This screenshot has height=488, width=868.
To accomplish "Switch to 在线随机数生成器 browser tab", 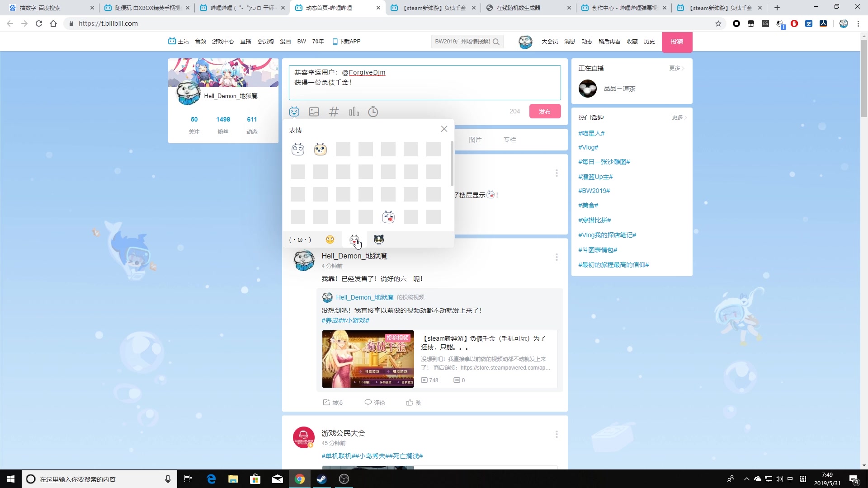I will (x=528, y=8).
